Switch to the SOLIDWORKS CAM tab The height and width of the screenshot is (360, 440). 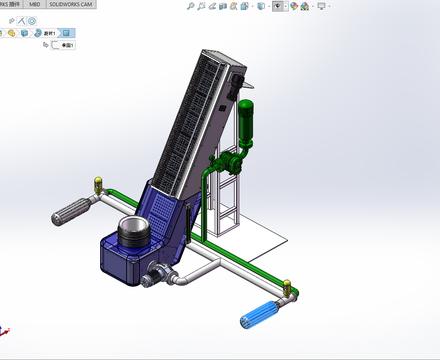[70, 4]
